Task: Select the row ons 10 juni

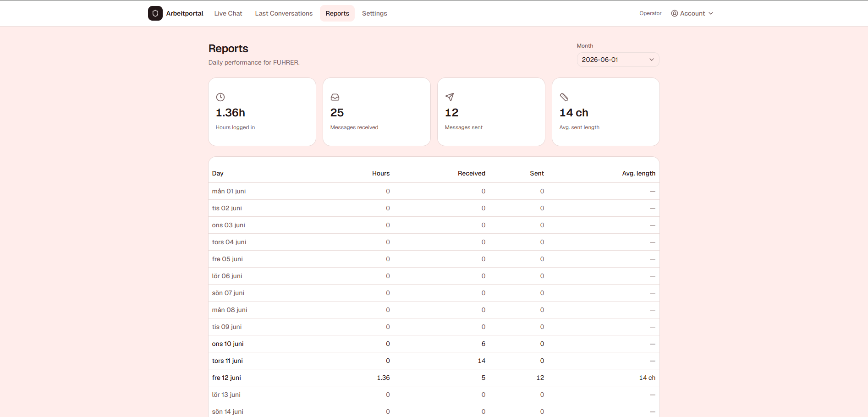Action: (434, 344)
